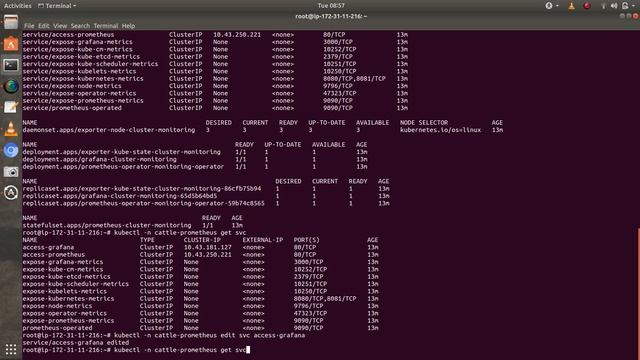Open the globe browser icon in dock
The width and height of the screenshot is (640, 360).
(11, 86)
